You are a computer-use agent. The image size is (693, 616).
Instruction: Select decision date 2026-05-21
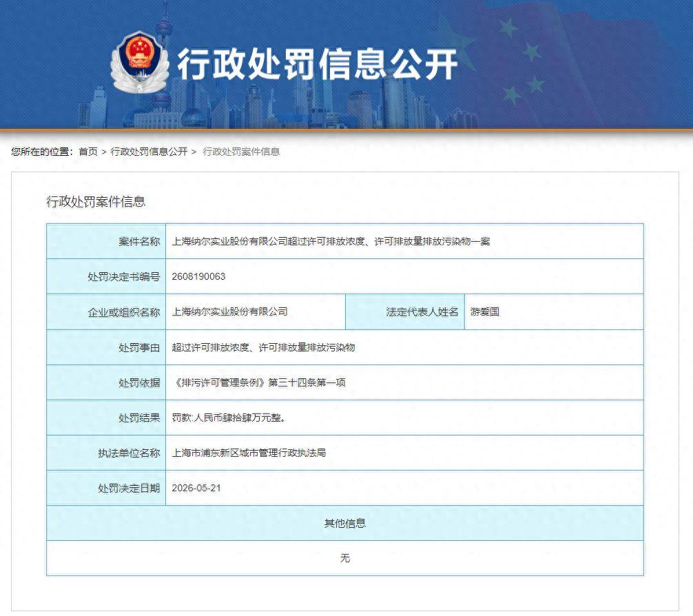click(196, 488)
